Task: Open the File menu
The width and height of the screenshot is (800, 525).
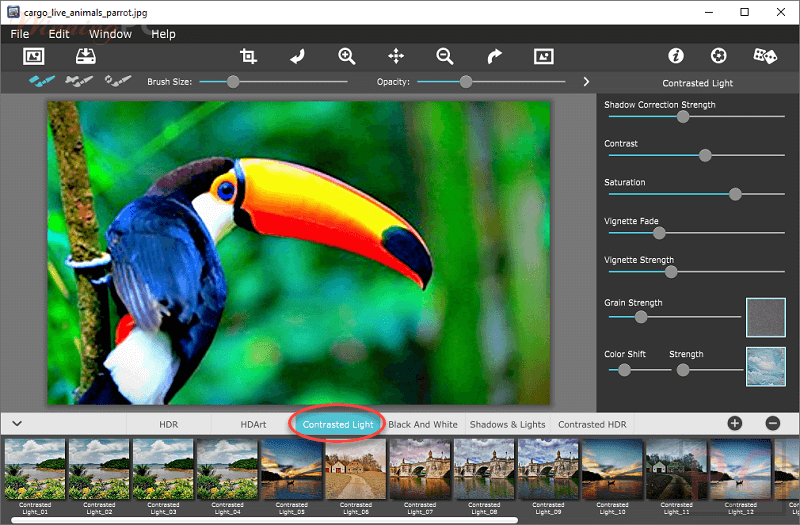Action: point(19,34)
